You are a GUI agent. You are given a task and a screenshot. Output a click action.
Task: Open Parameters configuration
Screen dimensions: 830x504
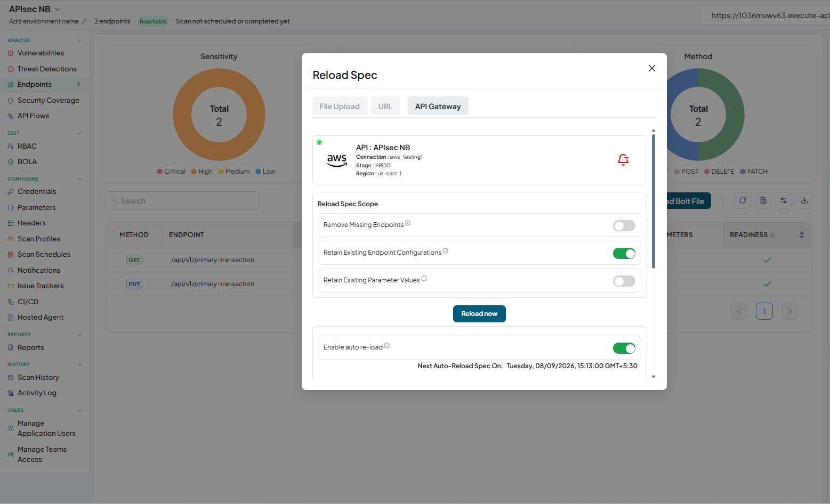36,208
